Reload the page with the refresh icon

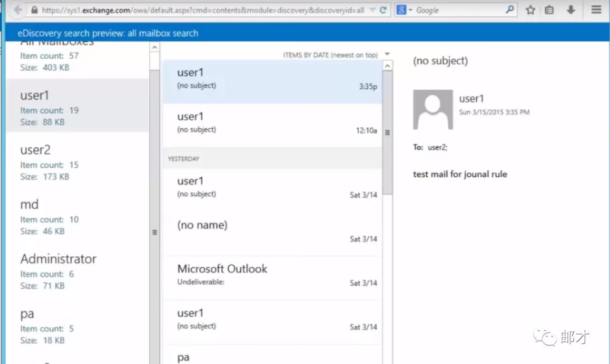click(x=384, y=10)
